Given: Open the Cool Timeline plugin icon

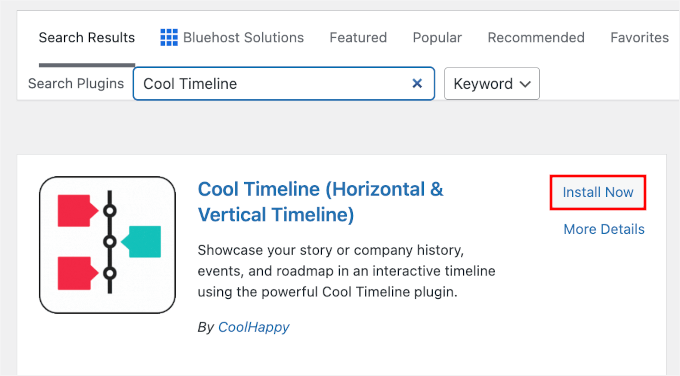Looking at the screenshot, I should [x=108, y=245].
